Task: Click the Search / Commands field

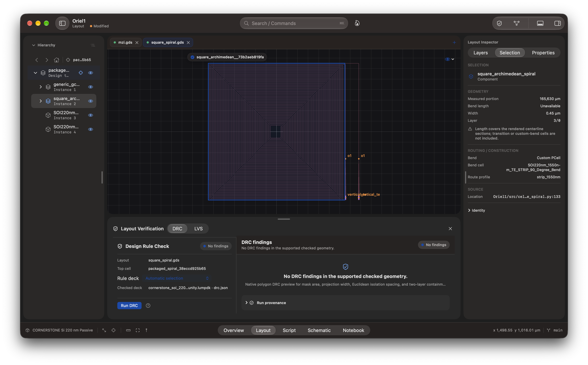Action: point(294,23)
